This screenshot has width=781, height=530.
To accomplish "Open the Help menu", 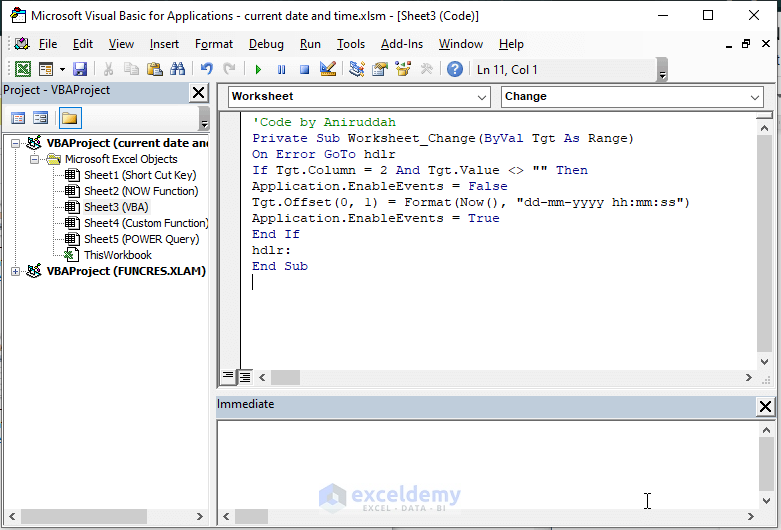I will point(511,44).
